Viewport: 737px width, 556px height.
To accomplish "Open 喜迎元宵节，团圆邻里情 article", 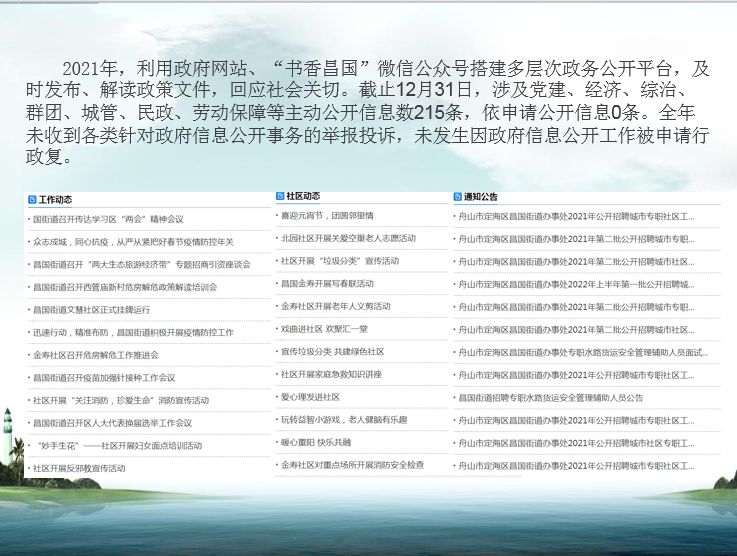I will click(x=327, y=215).
